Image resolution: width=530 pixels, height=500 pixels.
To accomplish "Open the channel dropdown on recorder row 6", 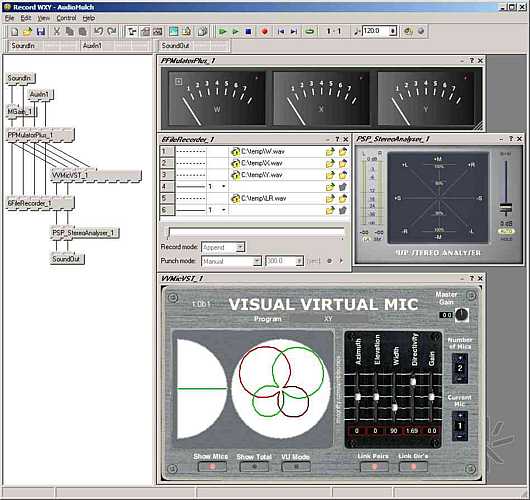I will tap(223, 210).
